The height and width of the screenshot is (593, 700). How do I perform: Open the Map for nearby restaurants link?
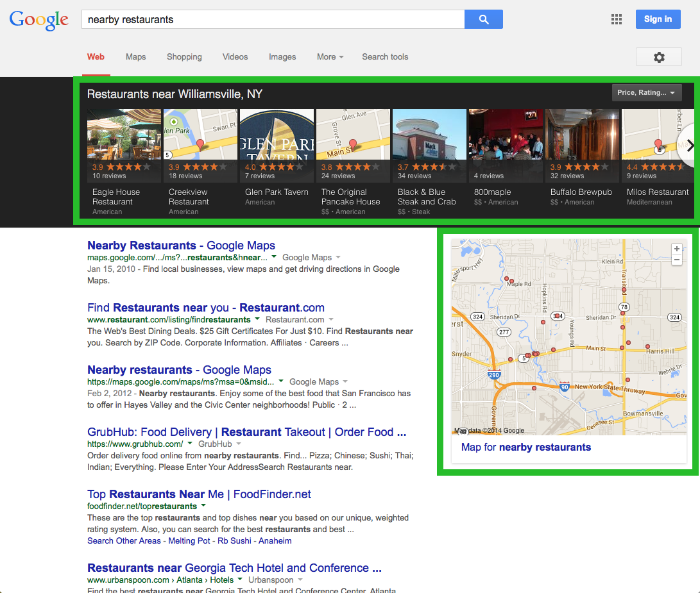tap(526, 447)
